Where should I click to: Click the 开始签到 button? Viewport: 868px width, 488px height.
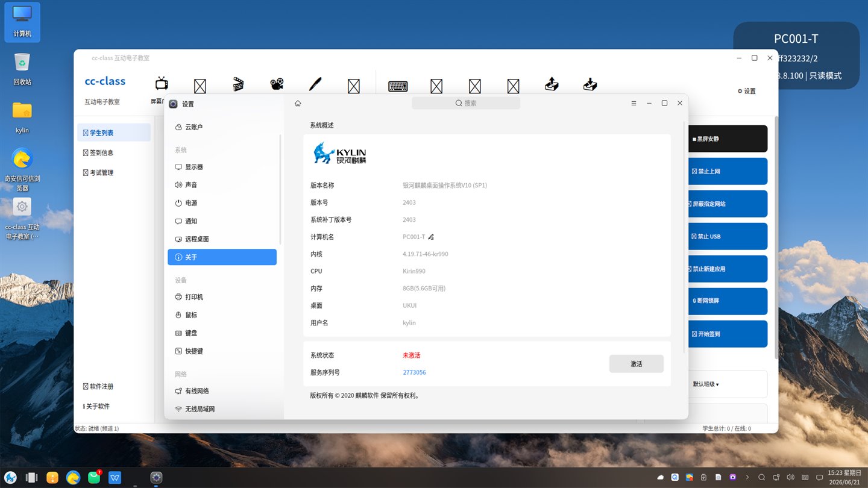[x=728, y=334]
